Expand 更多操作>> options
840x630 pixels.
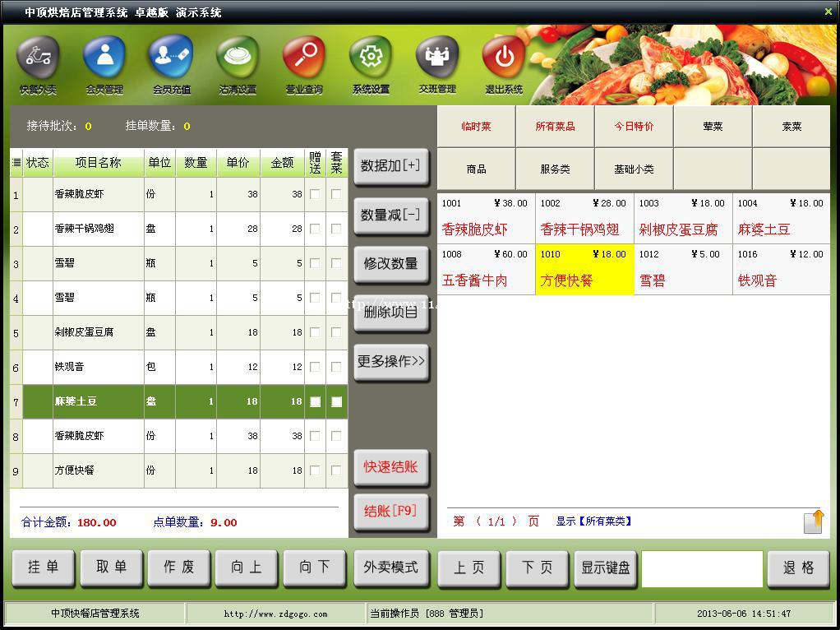click(391, 362)
